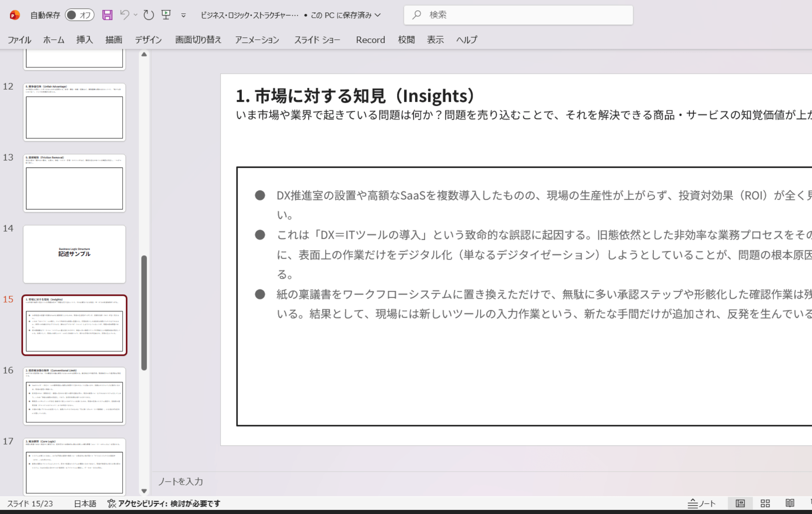The image size is (812, 514).
Task: Open the ヘルプ tab
Action: coord(467,40)
